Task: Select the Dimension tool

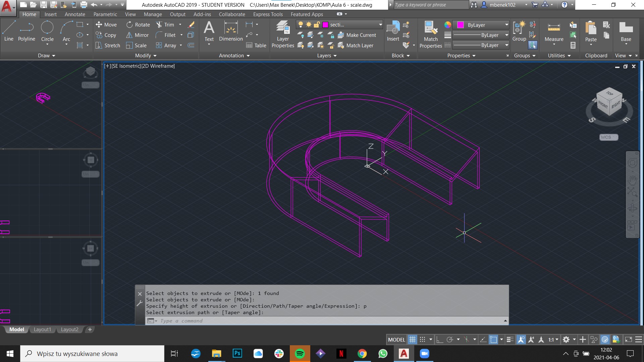Action: pos(231,31)
